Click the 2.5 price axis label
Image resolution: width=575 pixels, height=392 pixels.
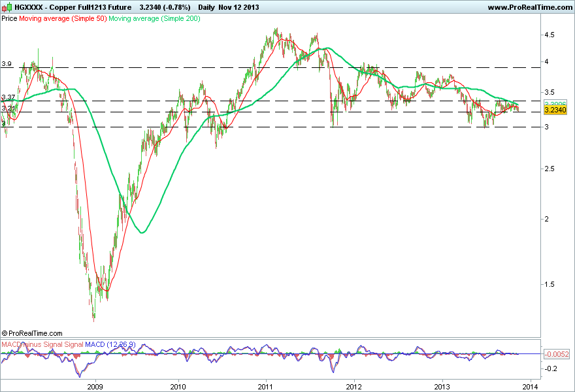(550, 169)
